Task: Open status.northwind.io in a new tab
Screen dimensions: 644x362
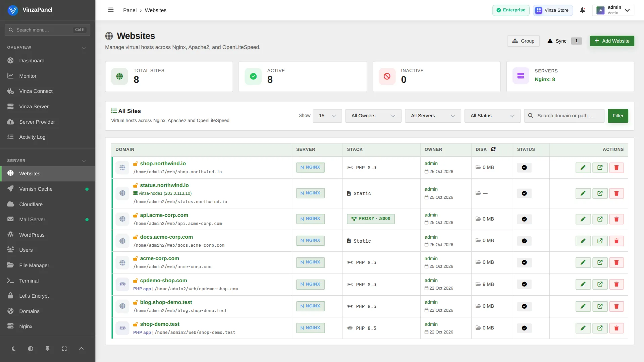Action: (x=600, y=193)
